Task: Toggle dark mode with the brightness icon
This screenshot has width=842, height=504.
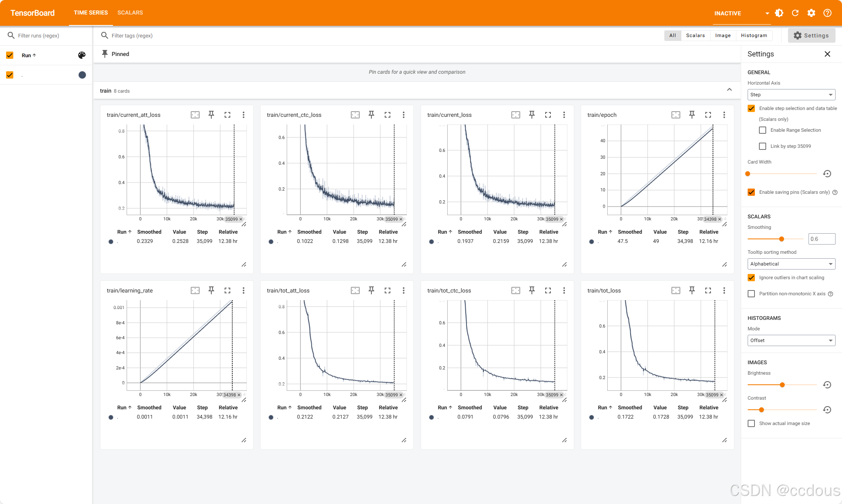Action: 779,13
